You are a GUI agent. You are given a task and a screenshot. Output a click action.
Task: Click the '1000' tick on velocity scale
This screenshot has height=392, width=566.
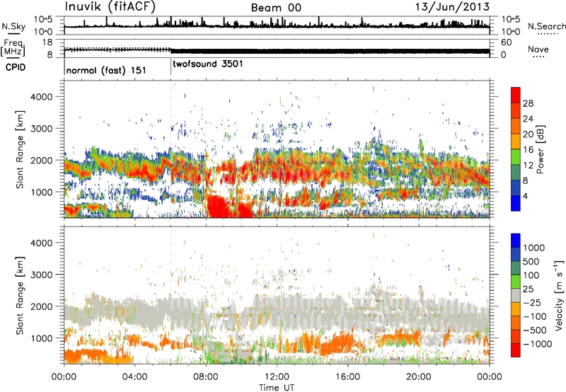[533, 248]
